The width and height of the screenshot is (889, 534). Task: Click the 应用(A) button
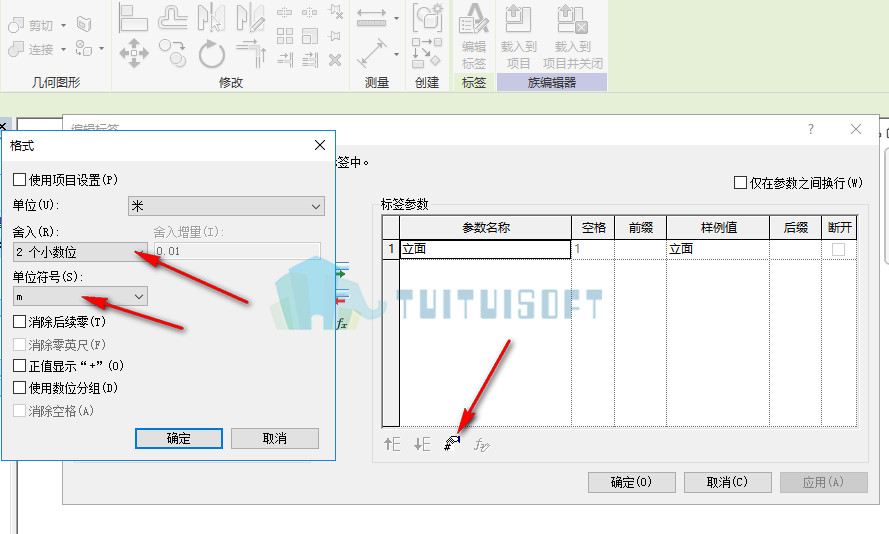click(823, 482)
